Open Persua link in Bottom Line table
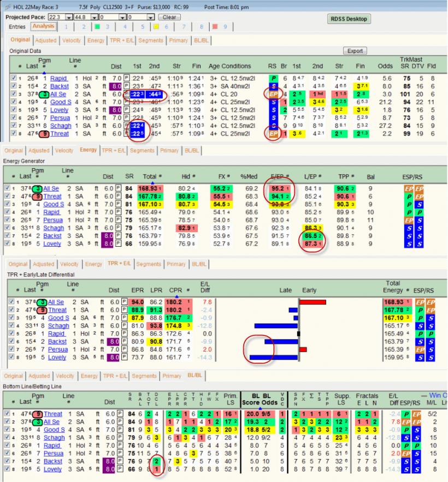The height and width of the screenshot is (482, 448). pos(53,454)
